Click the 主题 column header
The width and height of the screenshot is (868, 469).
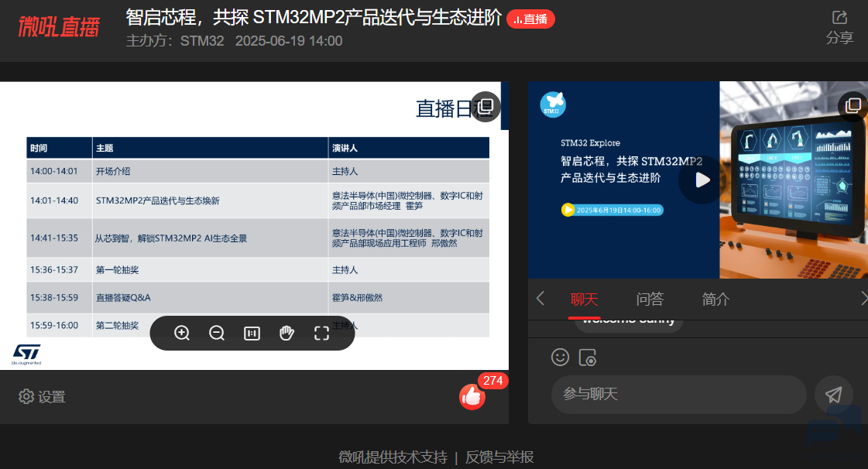[210, 148]
